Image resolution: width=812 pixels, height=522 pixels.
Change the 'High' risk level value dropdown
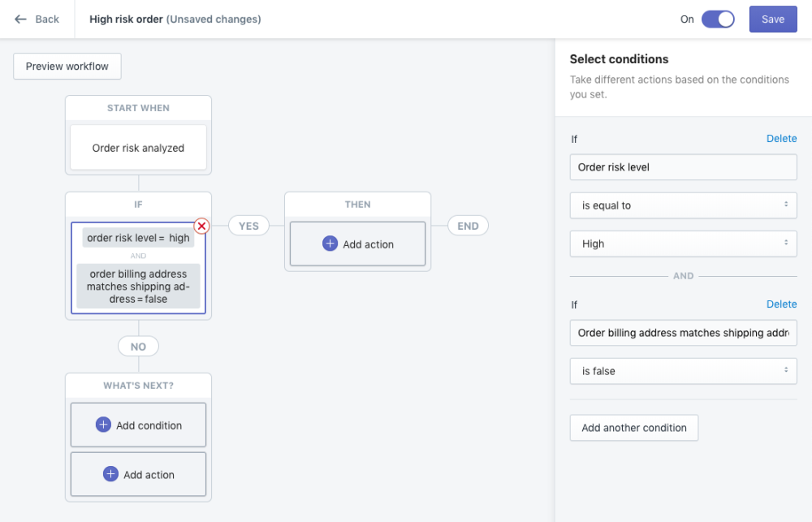point(683,244)
